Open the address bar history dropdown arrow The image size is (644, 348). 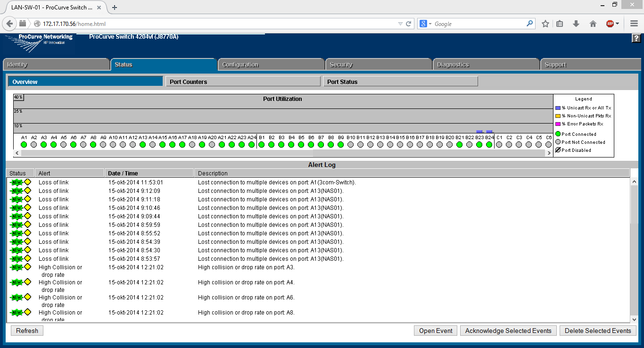(x=400, y=24)
